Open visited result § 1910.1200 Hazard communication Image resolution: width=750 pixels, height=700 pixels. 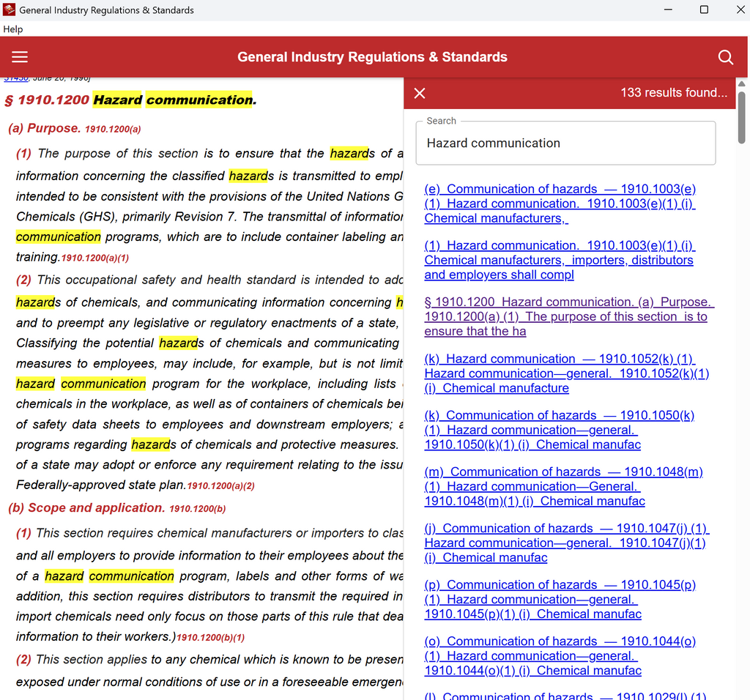[569, 316]
